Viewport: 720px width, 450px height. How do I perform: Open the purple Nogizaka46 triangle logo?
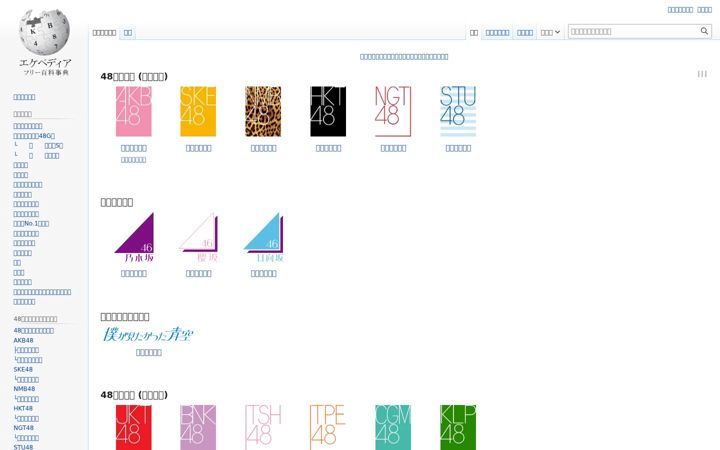[x=134, y=237]
